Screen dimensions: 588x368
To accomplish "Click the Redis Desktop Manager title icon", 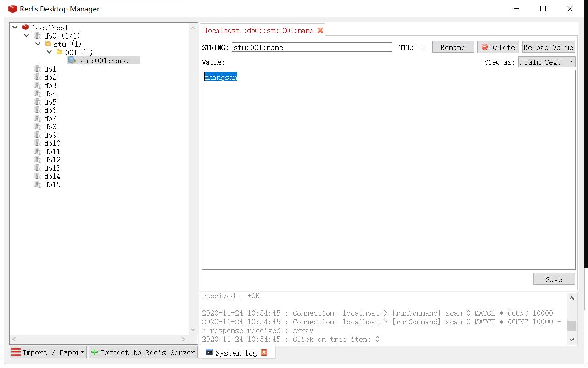I will [13, 9].
